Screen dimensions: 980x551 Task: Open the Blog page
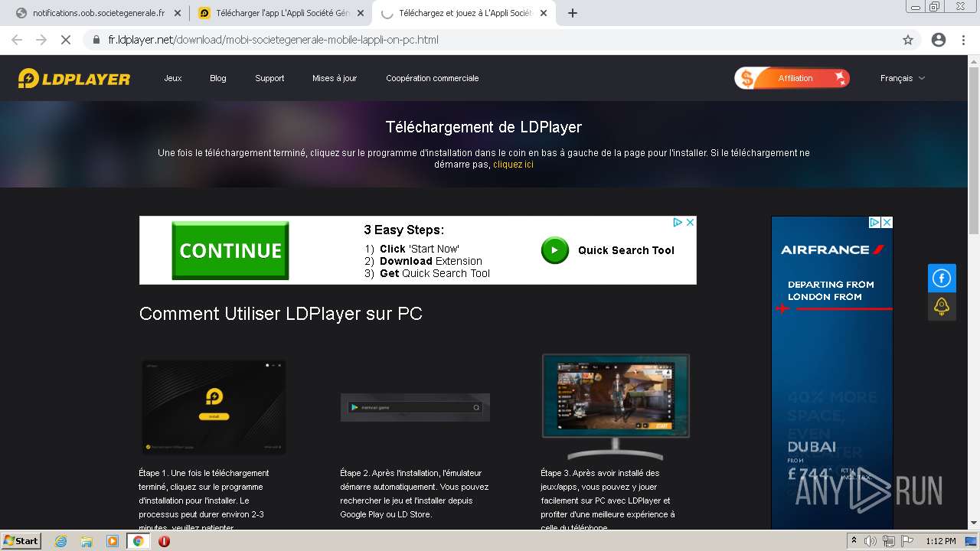218,78
